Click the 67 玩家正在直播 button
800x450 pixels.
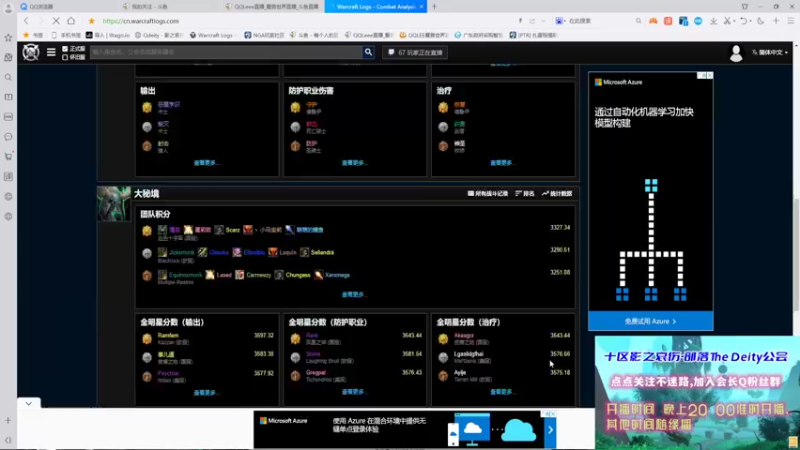pyautogui.click(x=415, y=52)
